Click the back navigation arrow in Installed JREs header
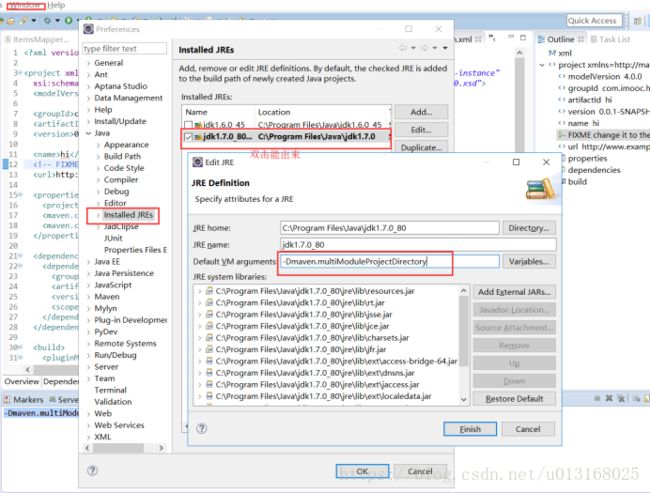 click(403, 48)
